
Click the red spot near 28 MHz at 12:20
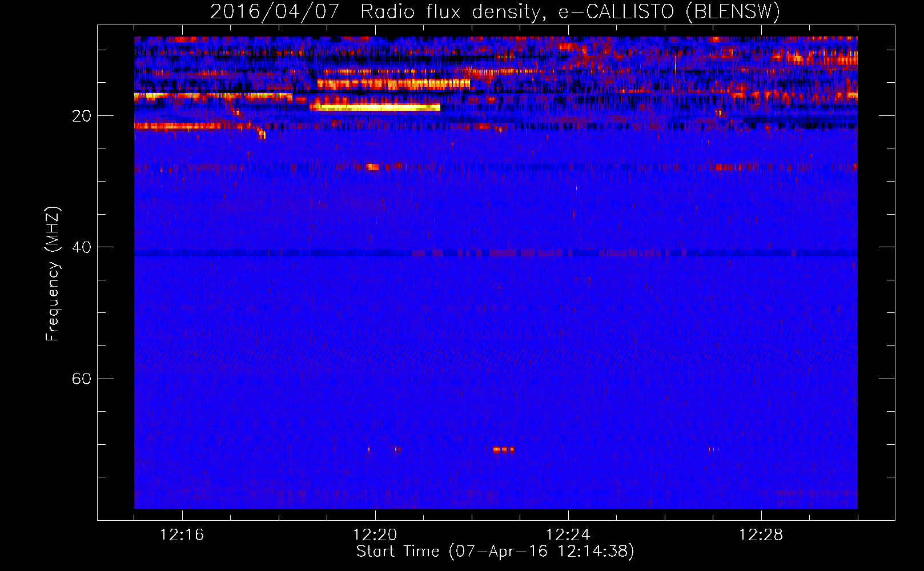click(x=373, y=167)
